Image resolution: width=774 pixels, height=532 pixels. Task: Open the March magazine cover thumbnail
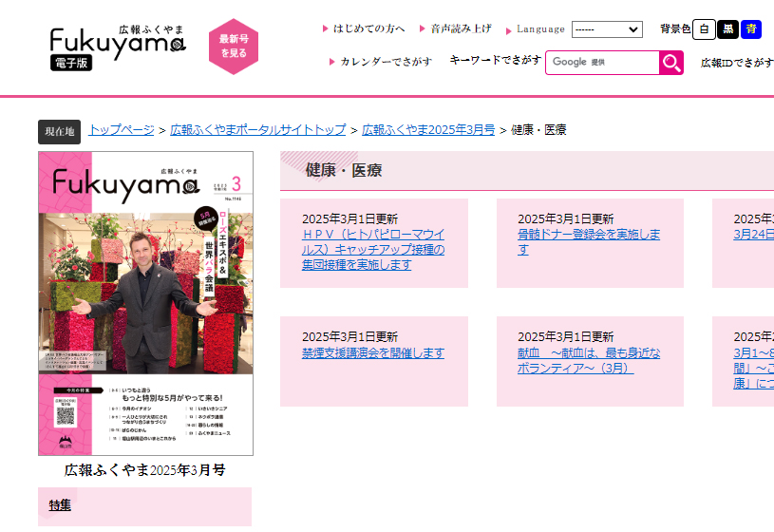[145, 303]
